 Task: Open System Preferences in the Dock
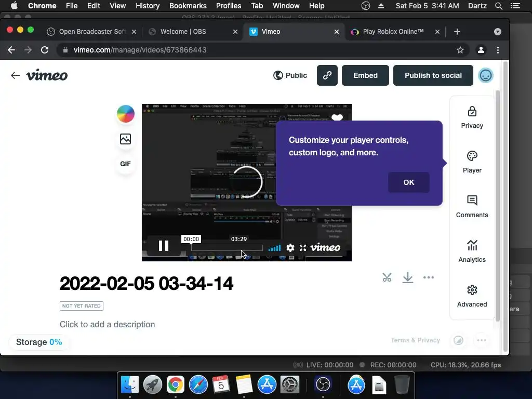(289, 384)
